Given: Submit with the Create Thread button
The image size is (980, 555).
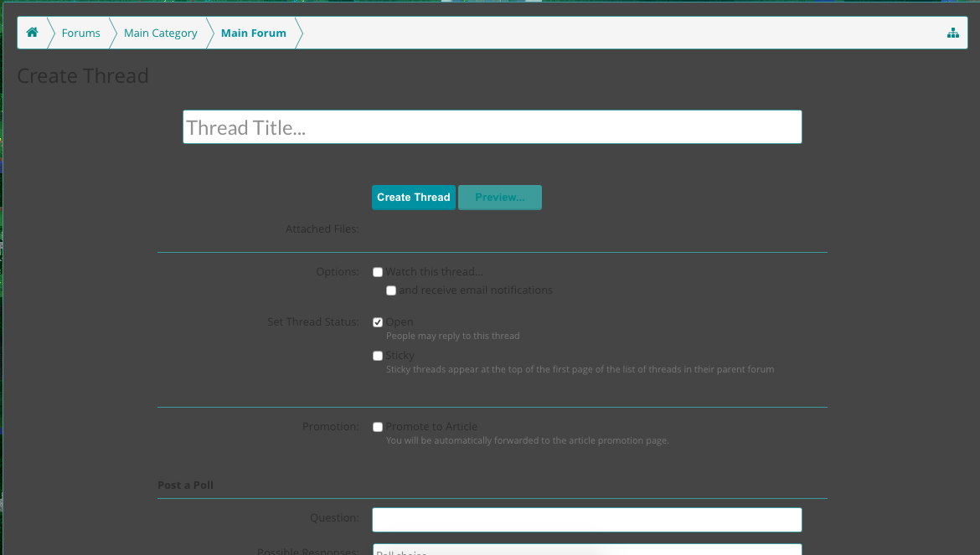Looking at the screenshot, I should point(413,198).
